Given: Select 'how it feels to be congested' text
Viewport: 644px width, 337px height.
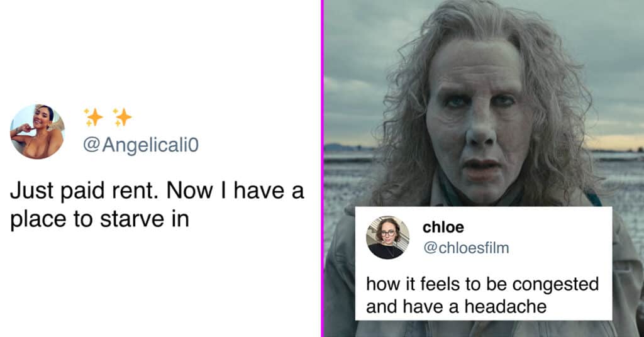Looking at the screenshot, I should pyautogui.click(x=482, y=284).
